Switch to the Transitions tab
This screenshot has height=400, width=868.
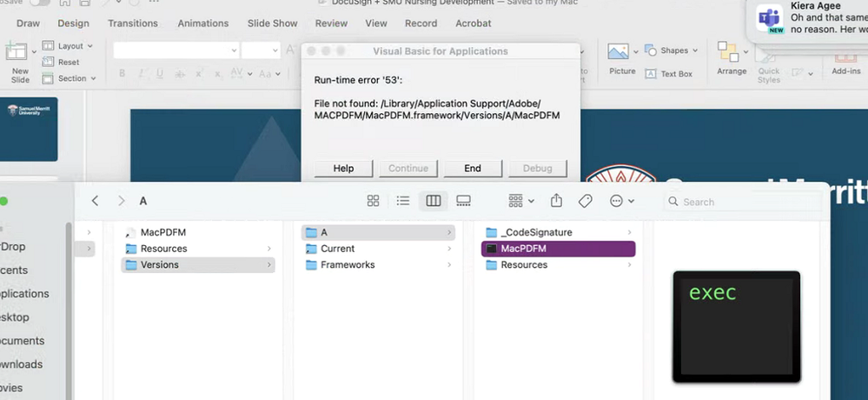tap(133, 23)
